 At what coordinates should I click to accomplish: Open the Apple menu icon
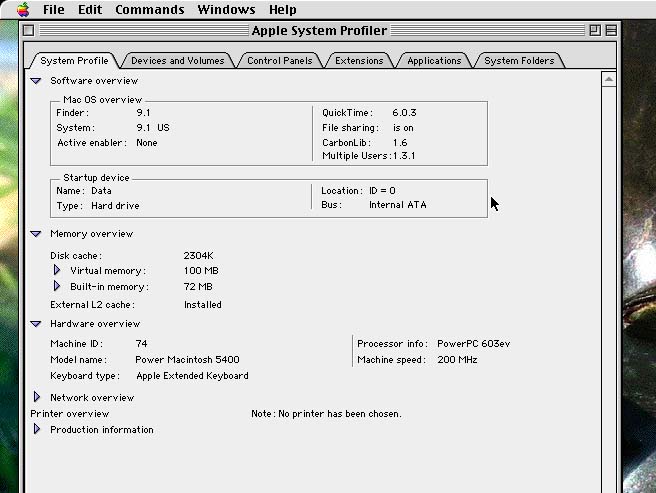click(23, 9)
